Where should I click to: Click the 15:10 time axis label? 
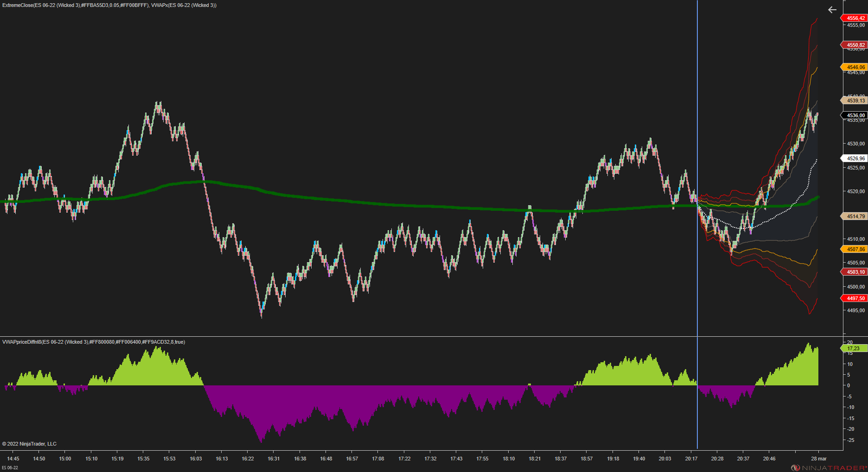pyautogui.click(x=91, y=459)
